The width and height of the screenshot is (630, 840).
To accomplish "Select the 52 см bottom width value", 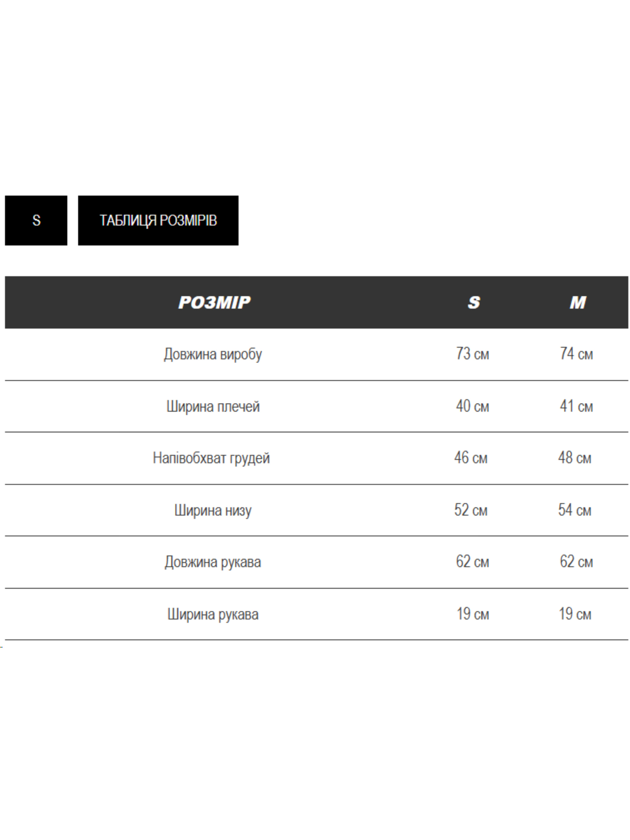I will tap(470, 510).
